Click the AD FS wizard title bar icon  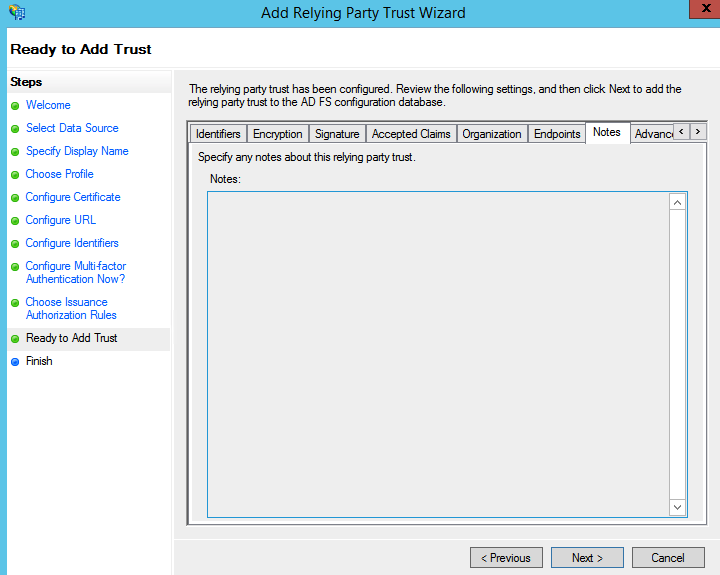point(17,12)
